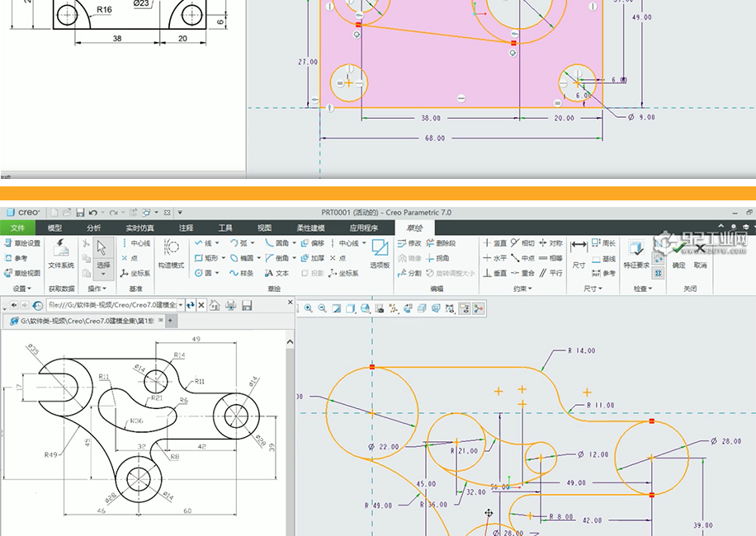Switch to Flexible Modeling (柔性建模) tab
The image size is (756, 536).
[x=310, y=228]
